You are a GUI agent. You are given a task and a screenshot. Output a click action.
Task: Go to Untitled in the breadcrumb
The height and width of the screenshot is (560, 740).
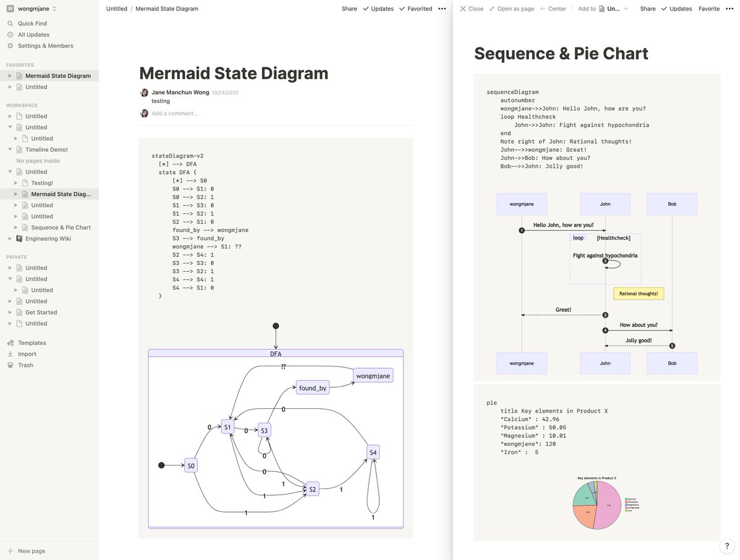click(117, 9)
